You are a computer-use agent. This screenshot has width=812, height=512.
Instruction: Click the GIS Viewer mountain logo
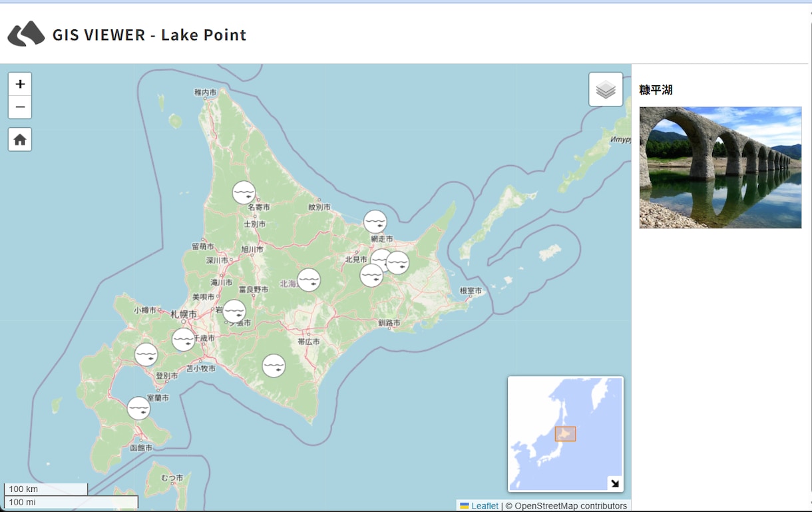click(26, 34)
